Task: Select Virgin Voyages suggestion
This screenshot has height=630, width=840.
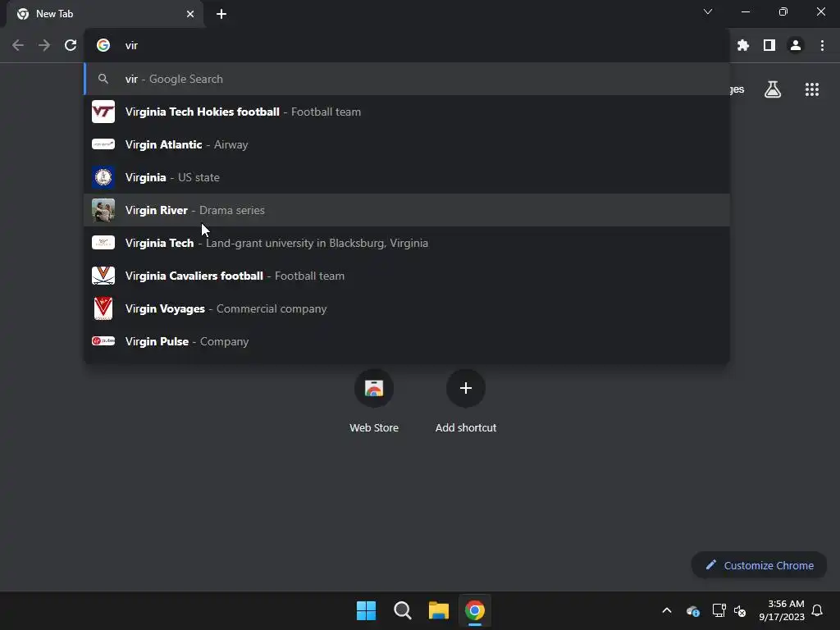Action: (407, 308)
